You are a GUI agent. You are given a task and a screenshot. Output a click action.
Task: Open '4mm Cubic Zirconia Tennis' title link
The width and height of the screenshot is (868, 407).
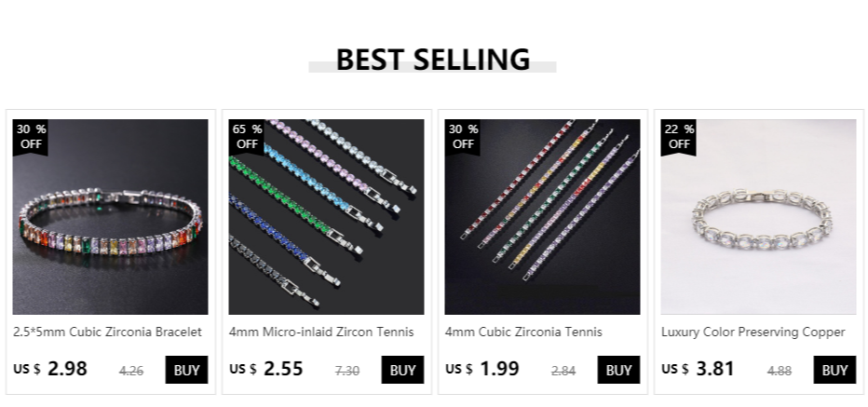pyautogui.click(x=523, y=332)
